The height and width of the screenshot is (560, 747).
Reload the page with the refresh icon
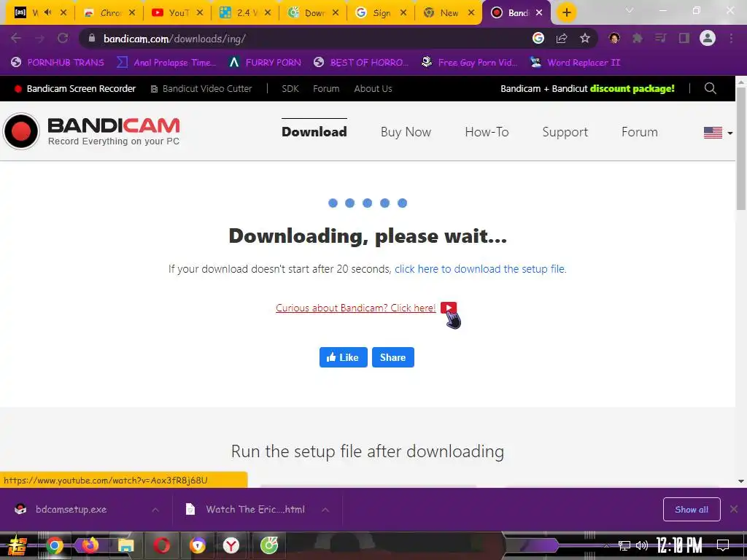tap(63, 38)
